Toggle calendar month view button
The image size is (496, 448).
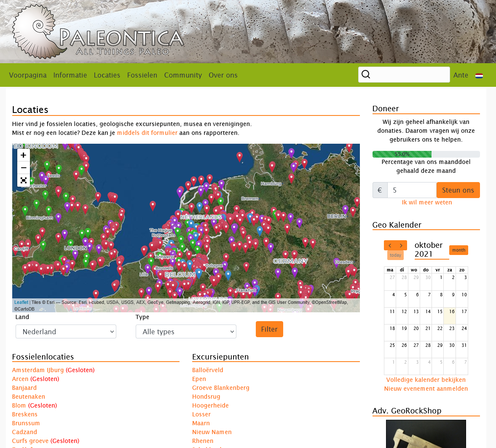pos(458,250)
